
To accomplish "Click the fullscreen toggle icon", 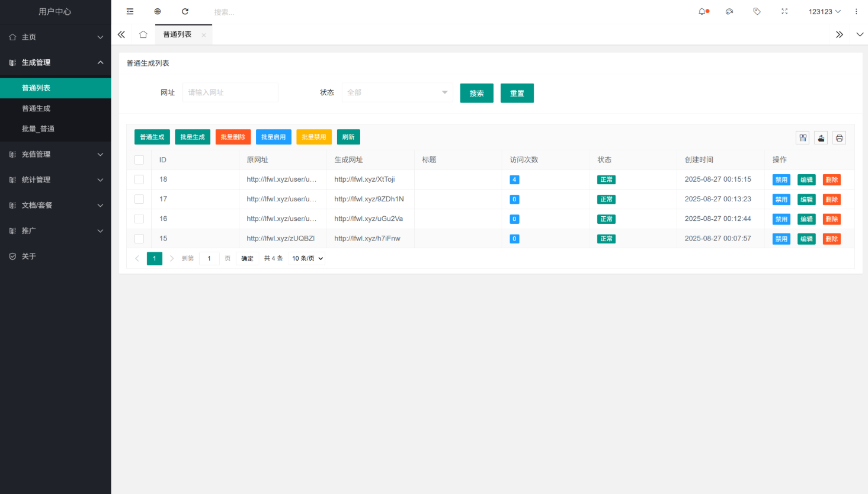I will (x=784, y=11).
